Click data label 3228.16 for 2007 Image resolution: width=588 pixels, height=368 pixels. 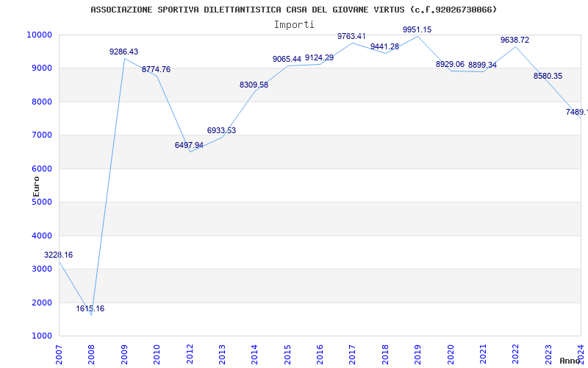[59, 255]
